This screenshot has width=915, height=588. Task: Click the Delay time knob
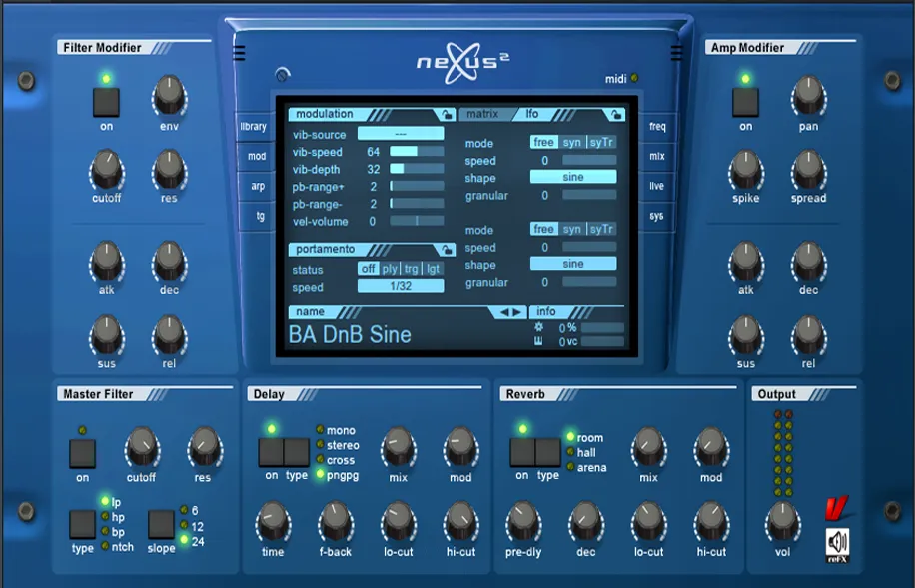(x=273, y=522)
